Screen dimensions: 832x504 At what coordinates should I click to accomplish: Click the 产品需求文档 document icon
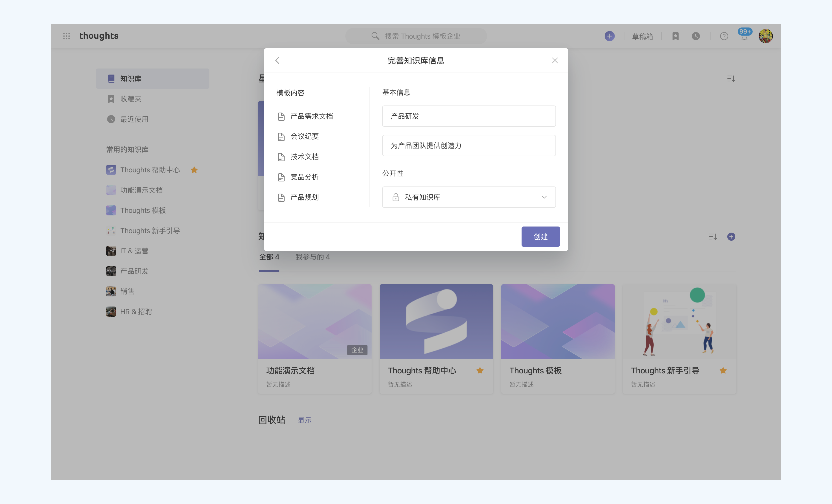pos(281,116)
